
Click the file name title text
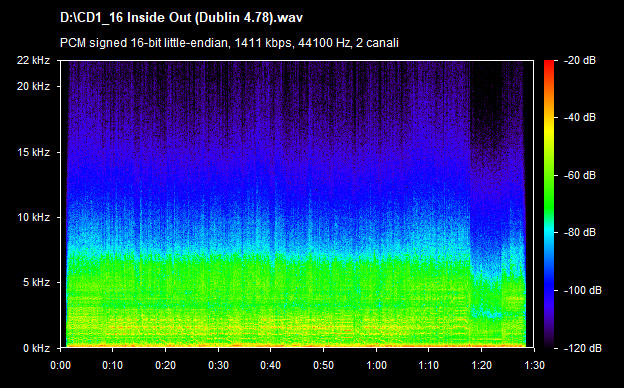coord(181,18)
